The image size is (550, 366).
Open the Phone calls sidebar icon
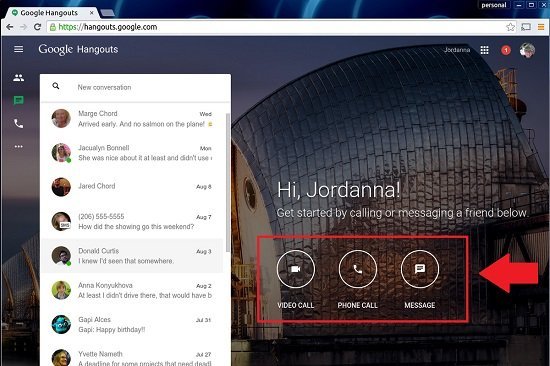point(19,124)
